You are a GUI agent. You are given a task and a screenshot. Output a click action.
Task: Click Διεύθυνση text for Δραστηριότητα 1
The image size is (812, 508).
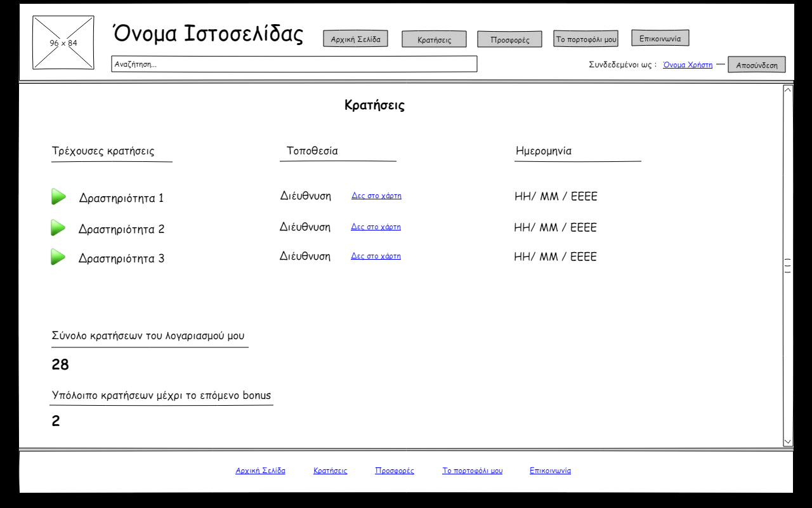point(306,196)
